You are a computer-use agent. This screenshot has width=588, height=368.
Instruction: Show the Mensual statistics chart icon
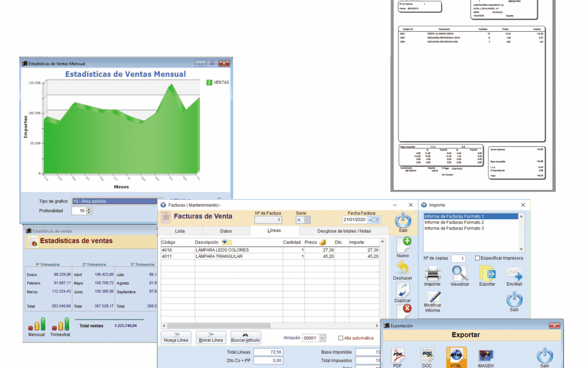coord(37,324)
